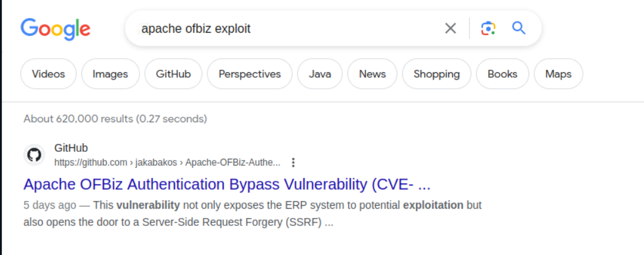This screenshot has width=644, height=255.
Task: Click the magnifying glass search icon
Action: 519,28
